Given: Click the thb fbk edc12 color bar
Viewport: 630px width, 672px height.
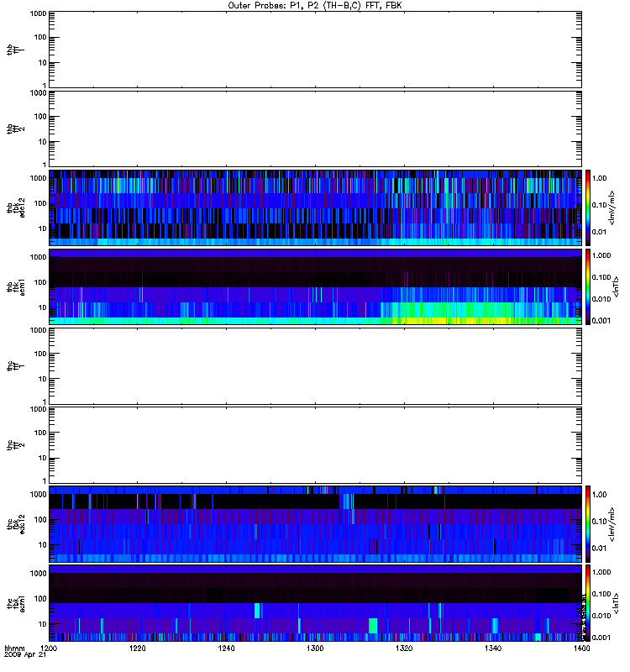Looking at the screenshot, I should (588, 207).
